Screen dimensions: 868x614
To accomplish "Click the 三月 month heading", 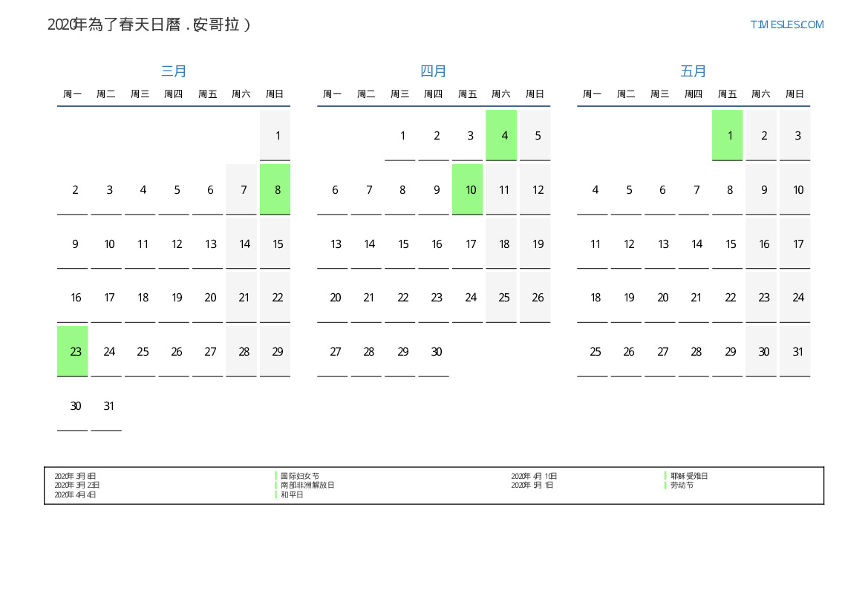I will click(x=174, y=71).
